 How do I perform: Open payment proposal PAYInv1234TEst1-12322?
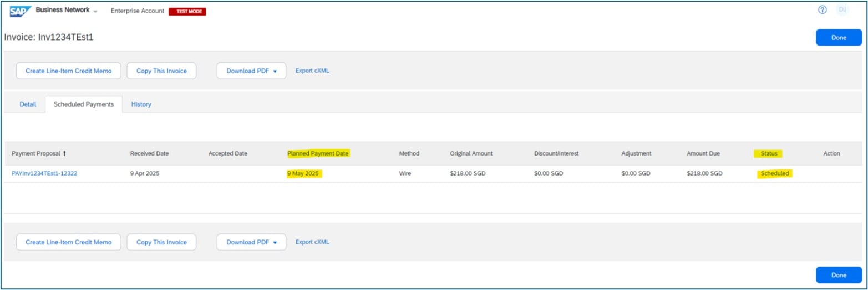(44, 173)
